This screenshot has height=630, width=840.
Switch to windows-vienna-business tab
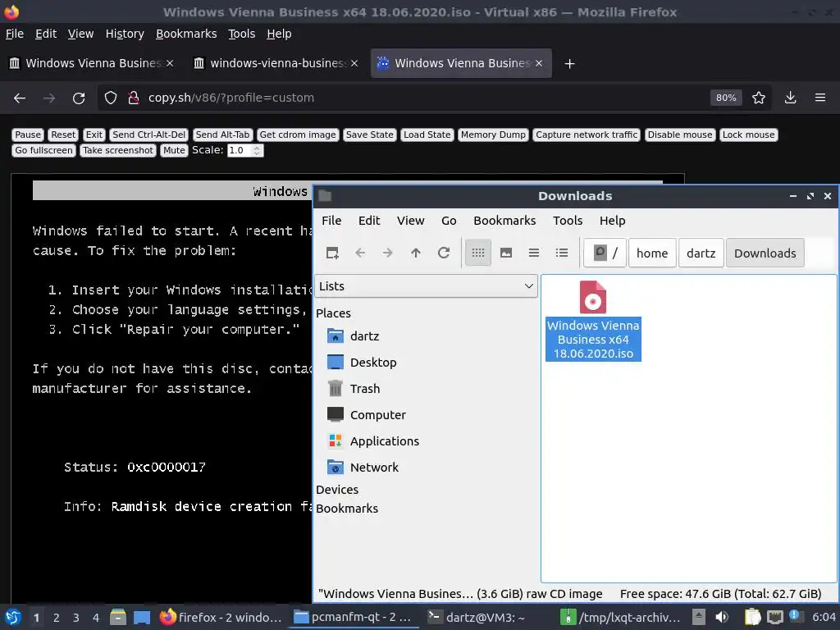pyautogui.click(x=276, y=63)
